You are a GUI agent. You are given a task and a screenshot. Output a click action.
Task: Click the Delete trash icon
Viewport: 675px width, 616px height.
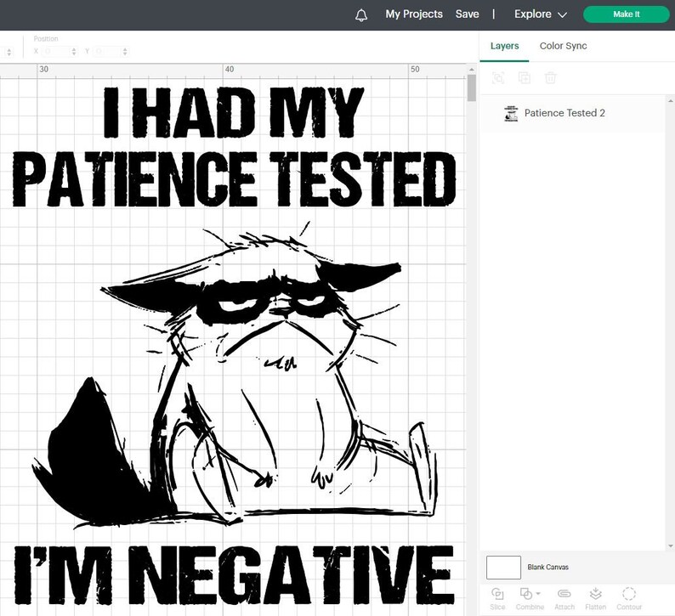click(551, 78)
